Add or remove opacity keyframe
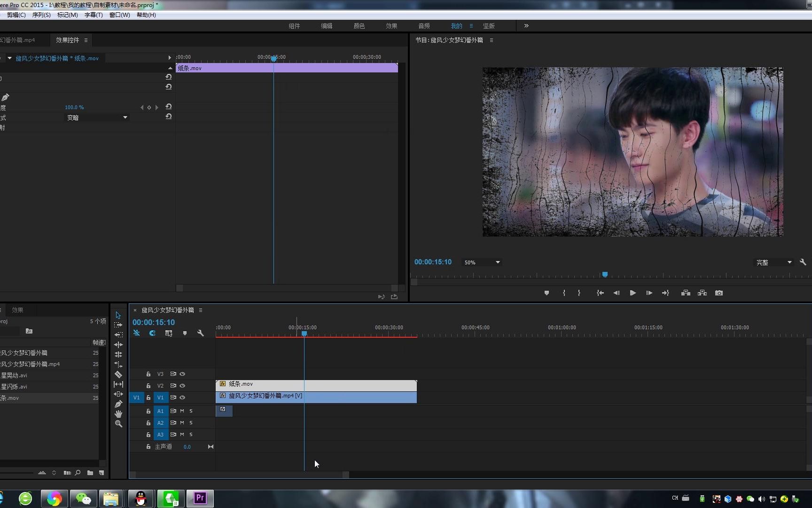Screen dimensions: 812x508 tap(149, 107)
